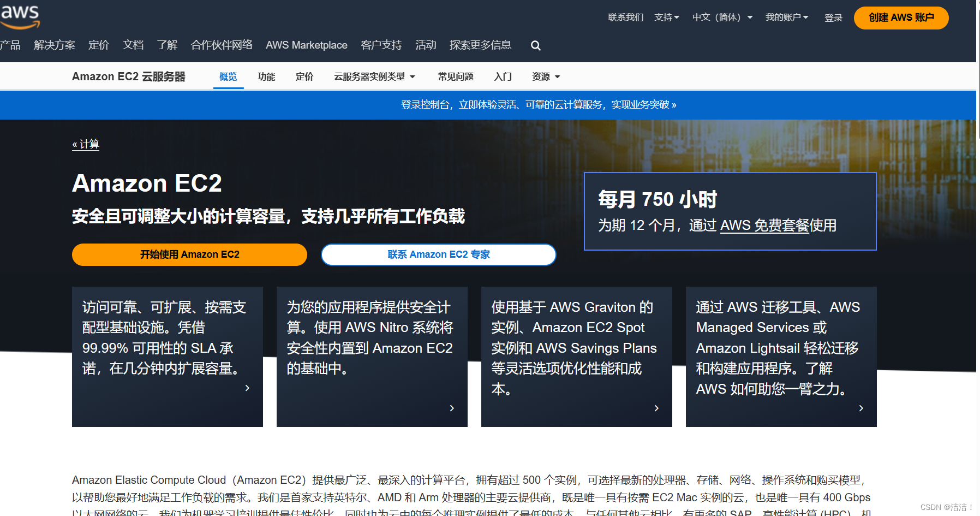Viewport: 980px width, 516px height.
Task: Click 联系 Amazon EC2 专家 button
Action: pos(439,255)
